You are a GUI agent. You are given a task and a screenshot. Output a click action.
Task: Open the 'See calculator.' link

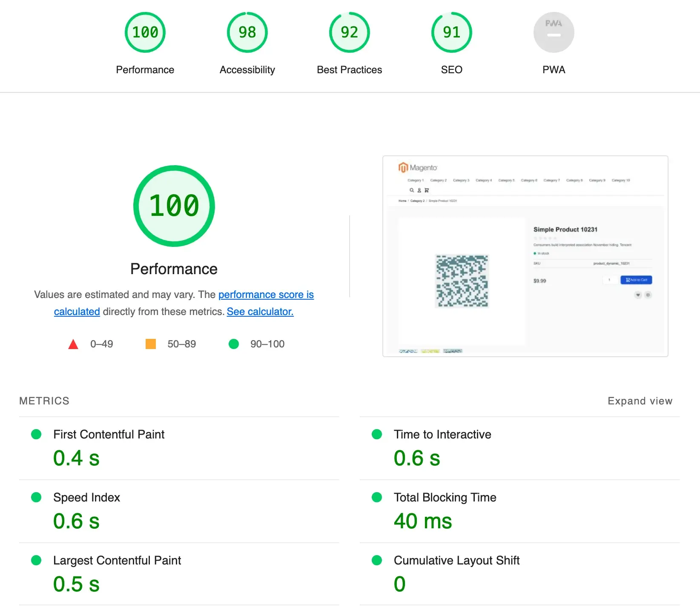[x=260, y=312]
